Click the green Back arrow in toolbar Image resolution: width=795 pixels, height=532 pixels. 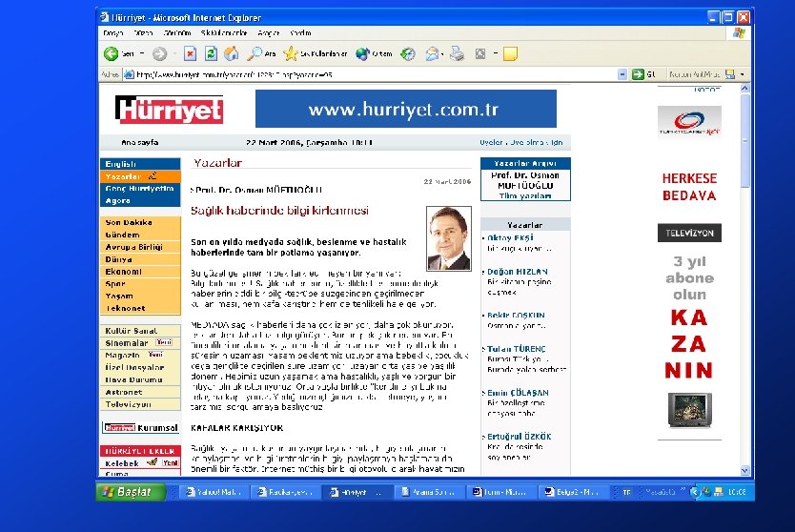(x=111, y=53)
